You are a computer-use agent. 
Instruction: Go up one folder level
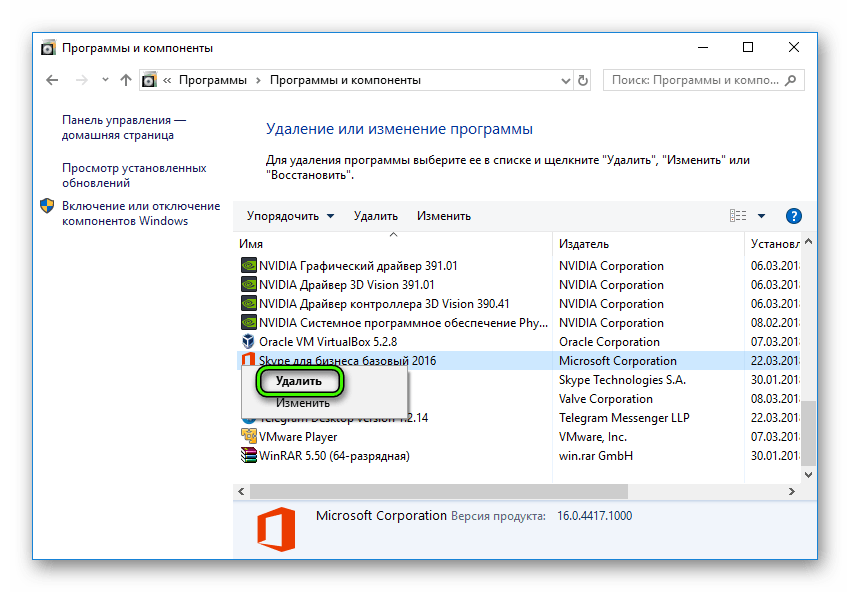[126, 80]
